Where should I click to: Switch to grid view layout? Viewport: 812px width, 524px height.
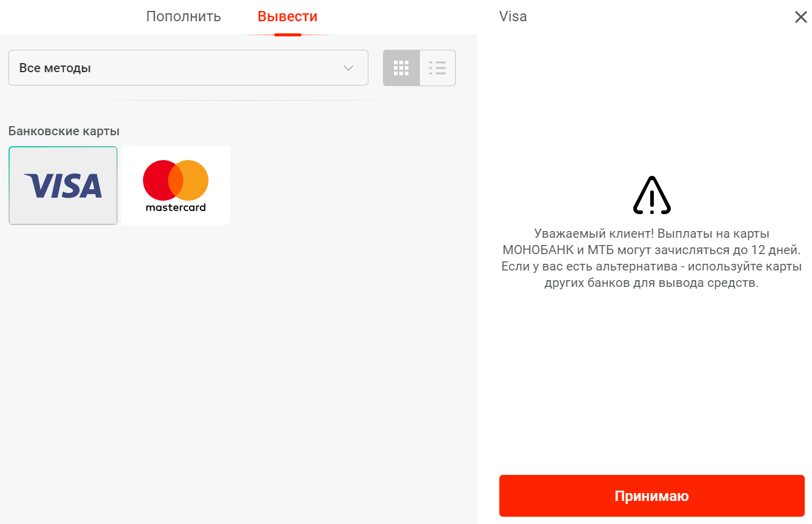tap(401, 68)
